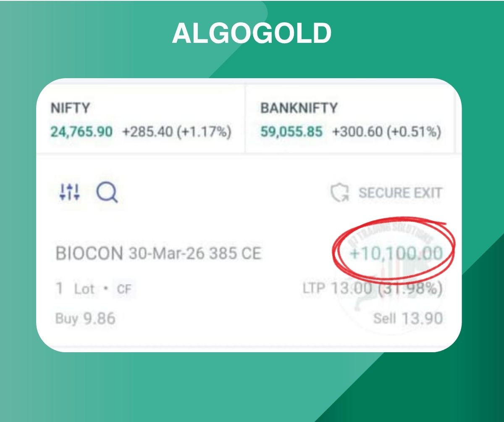Click the 1 Lot quantity label
The width and height of the screenshot is (504, 422).
[x=76, y=289]
